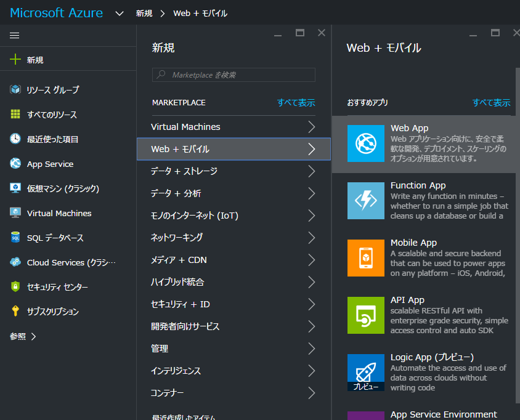Viewport: 520px width, 420px height.
Task: Click the Mobile App title text
Action: 413,243
